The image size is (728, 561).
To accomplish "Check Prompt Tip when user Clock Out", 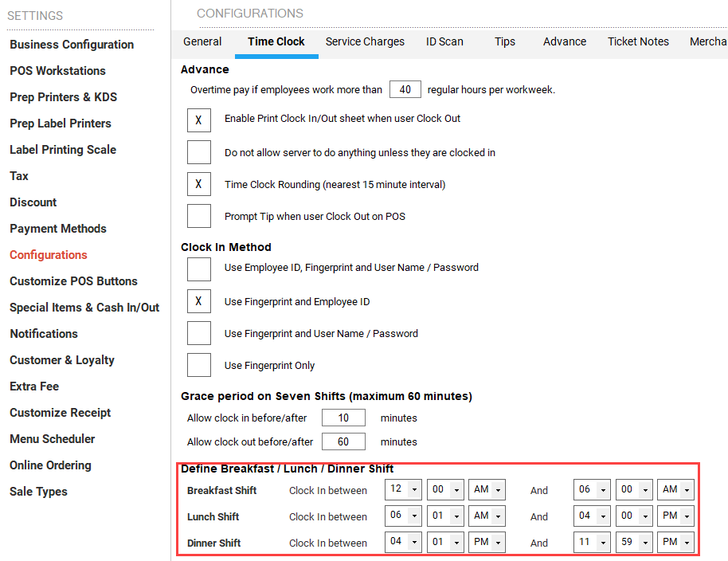I will (x=198, y=216).
